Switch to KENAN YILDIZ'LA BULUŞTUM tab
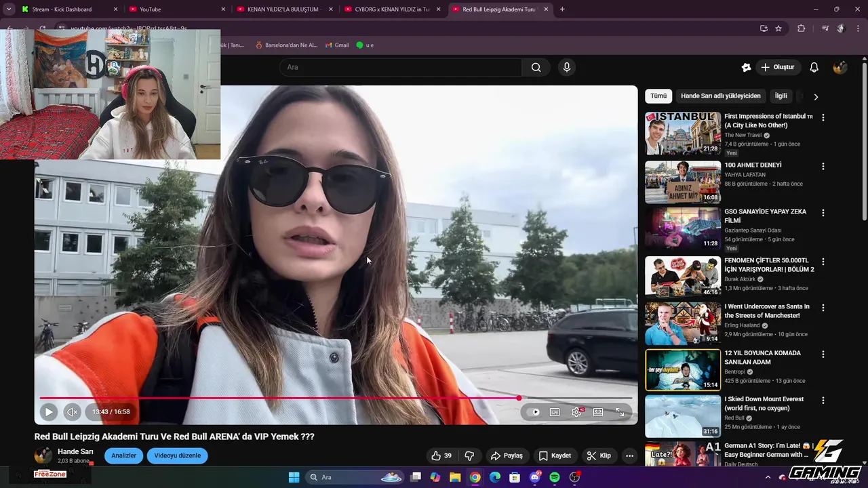The width and height of the screenshot is (868, 488). point(284,9)
